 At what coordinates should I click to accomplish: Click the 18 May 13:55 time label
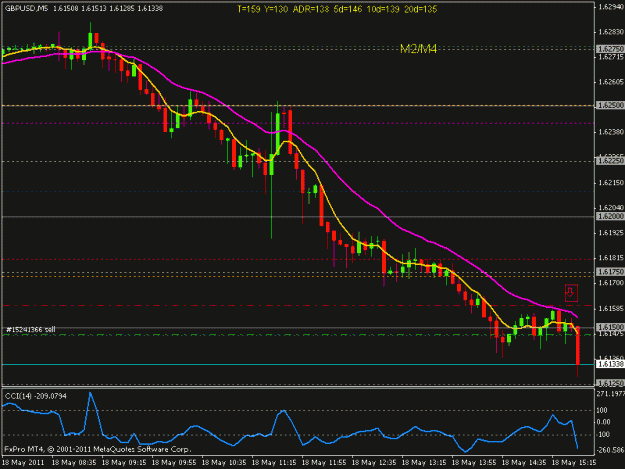[x=474, y=463]
